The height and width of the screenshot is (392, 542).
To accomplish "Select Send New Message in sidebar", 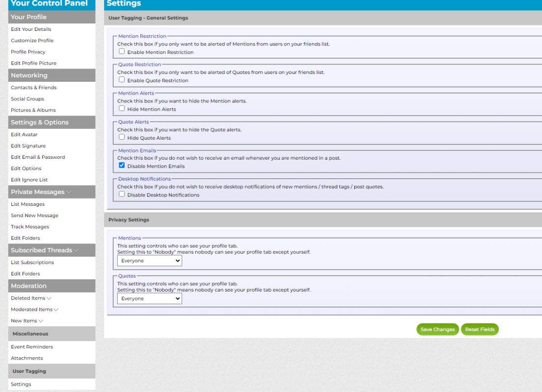I will coord(34,216).
